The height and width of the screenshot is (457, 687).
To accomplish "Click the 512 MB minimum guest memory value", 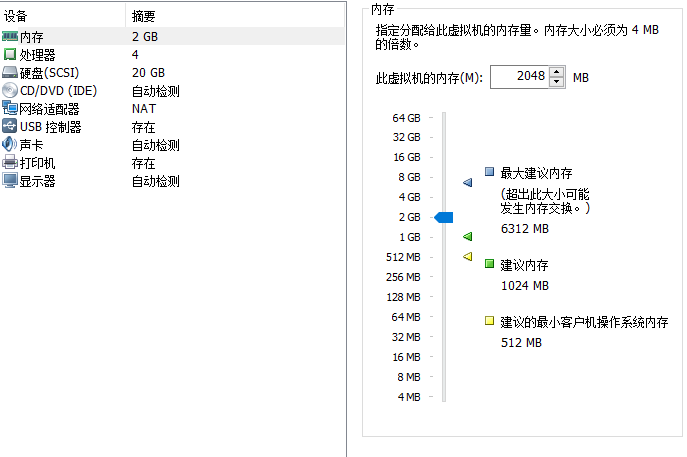I will pyautogui.click(x=521, y=343).
